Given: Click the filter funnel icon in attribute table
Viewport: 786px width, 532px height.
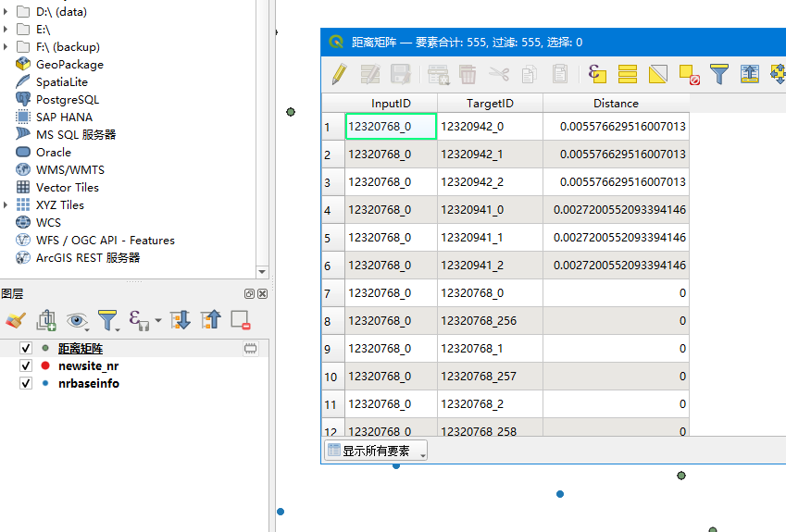Looking at the screenshot, I should (x=719, y=74).
